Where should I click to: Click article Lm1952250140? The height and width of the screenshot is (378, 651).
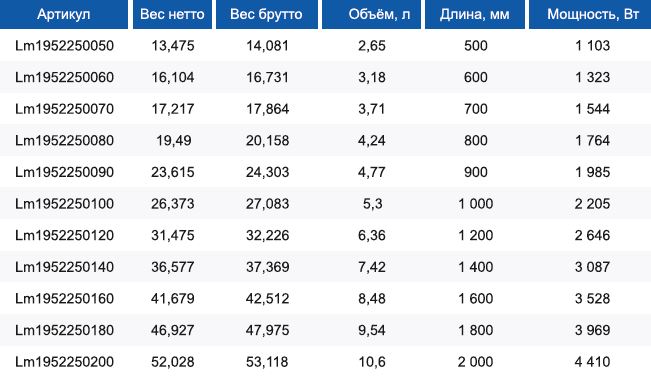(64, 267)
